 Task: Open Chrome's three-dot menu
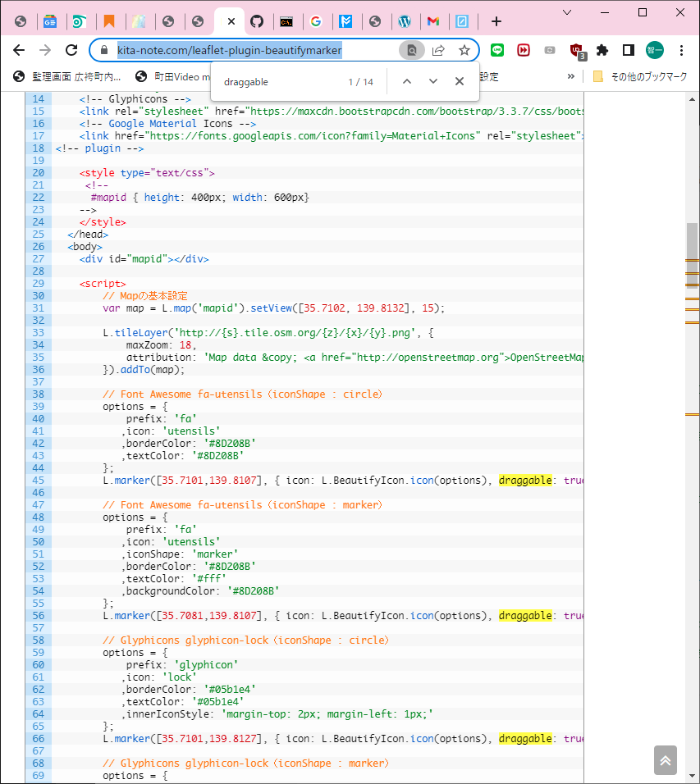[x=681, y=50]
